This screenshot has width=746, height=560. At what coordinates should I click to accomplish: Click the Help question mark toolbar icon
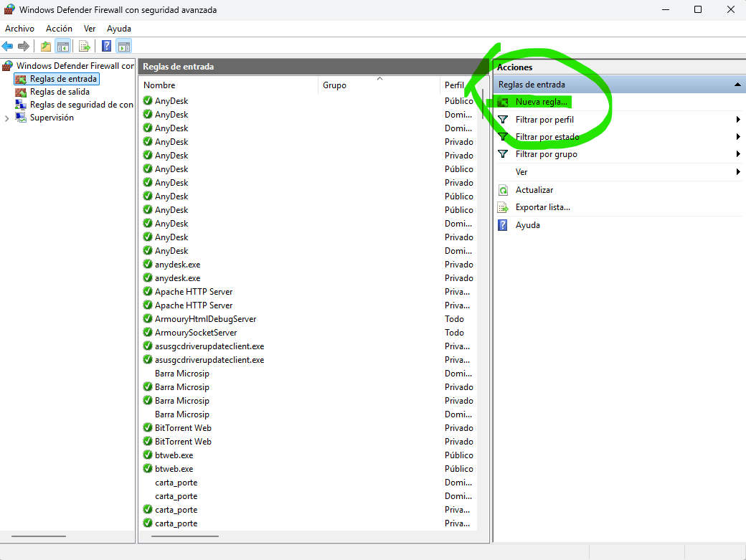(x=107, y=46)
